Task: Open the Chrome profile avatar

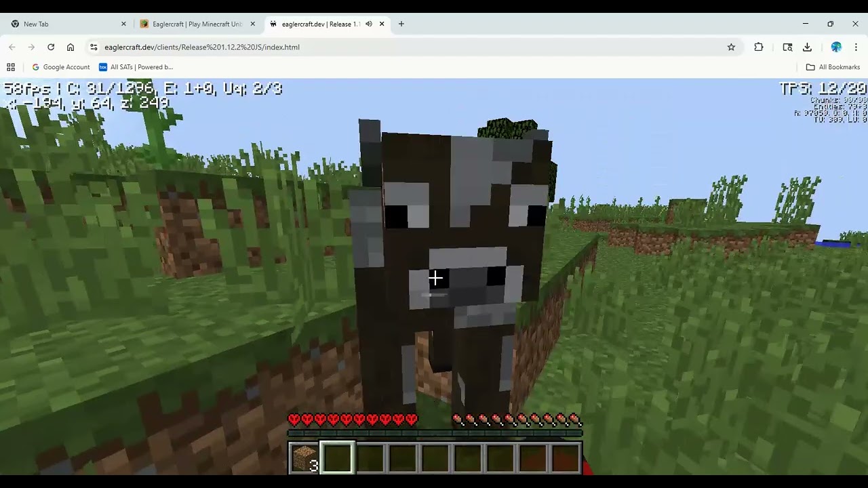Action: coord(836,47)
